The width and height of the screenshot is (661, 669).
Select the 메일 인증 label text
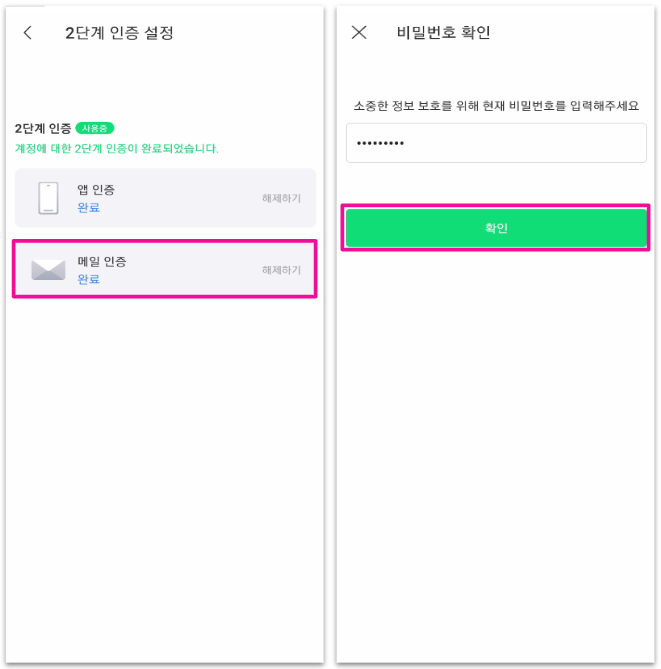tap(102, 261)
